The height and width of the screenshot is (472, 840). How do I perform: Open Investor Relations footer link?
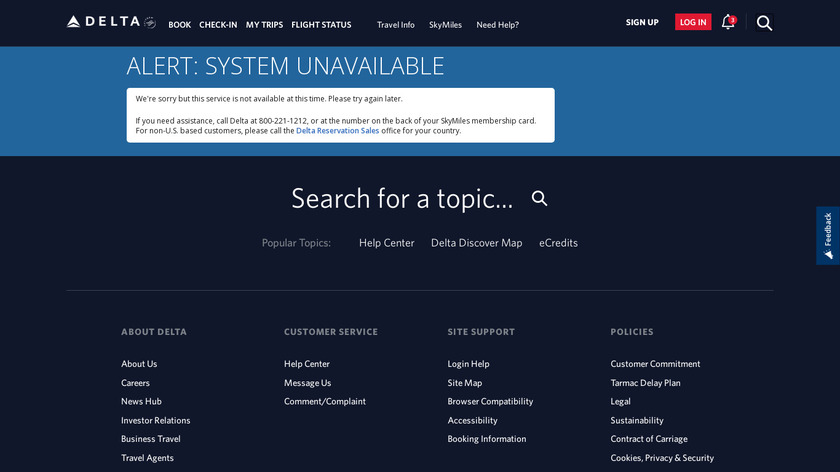click(155, 421)
